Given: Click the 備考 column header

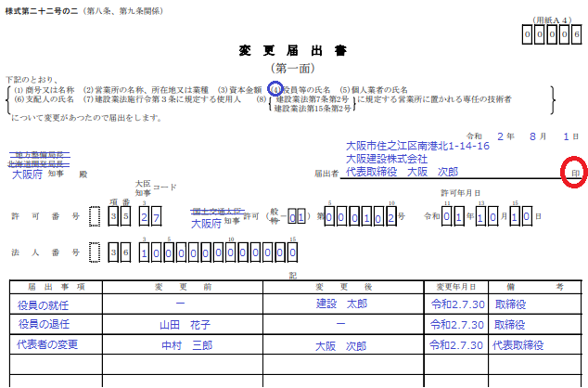Looking at the screenshot, I should click(x=535, y=288).
